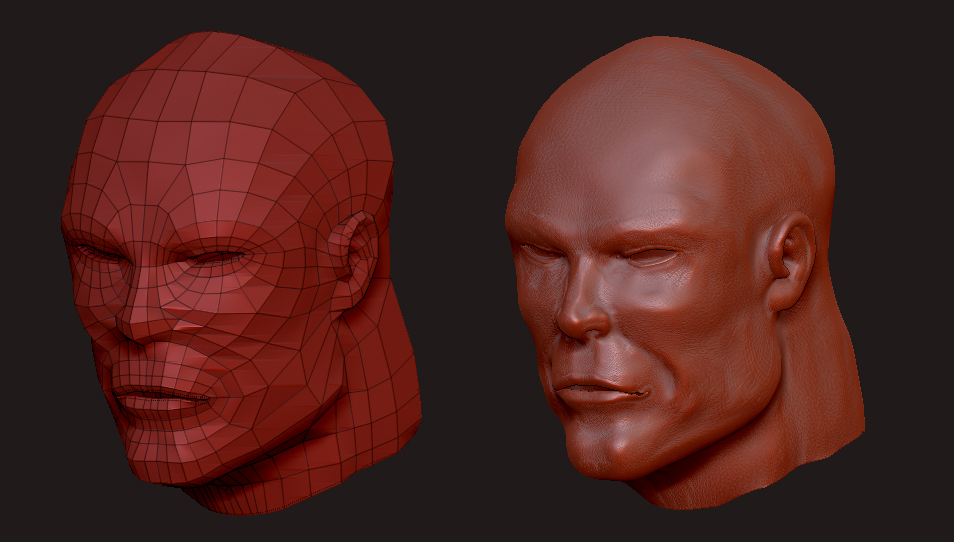
Task: Select the wireframe low-poly head model
Action: [x=240, y=274]
